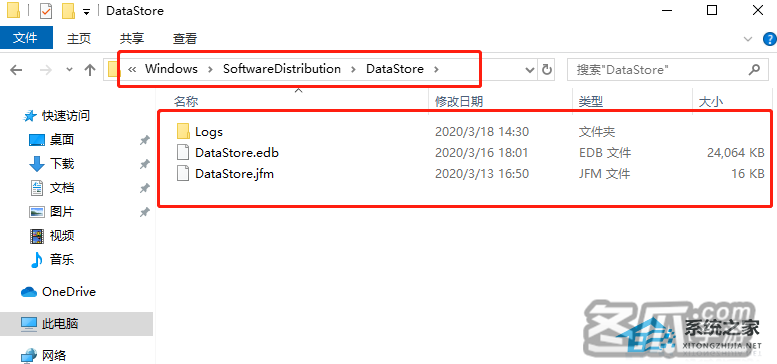This screenshot has height=364, width=777.
Task: Select 网络 in navigation pane
Action: [54, 356]
